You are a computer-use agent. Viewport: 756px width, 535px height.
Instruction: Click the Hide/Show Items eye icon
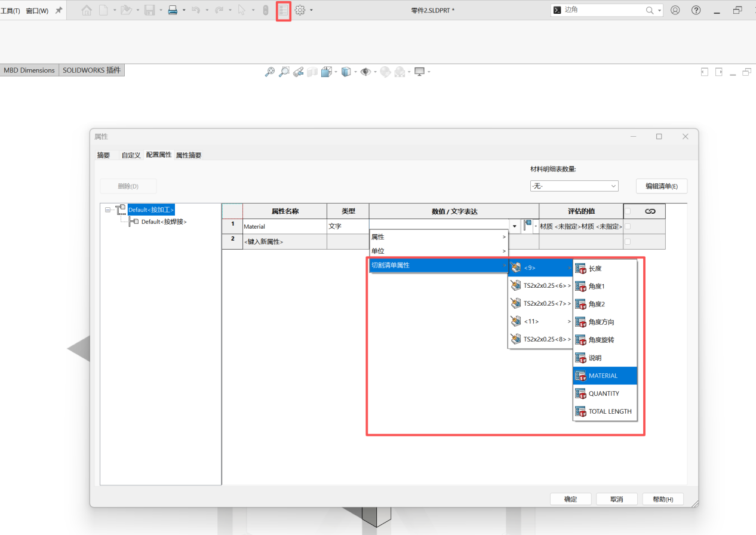pyautogui.click(x=365, y=72)
